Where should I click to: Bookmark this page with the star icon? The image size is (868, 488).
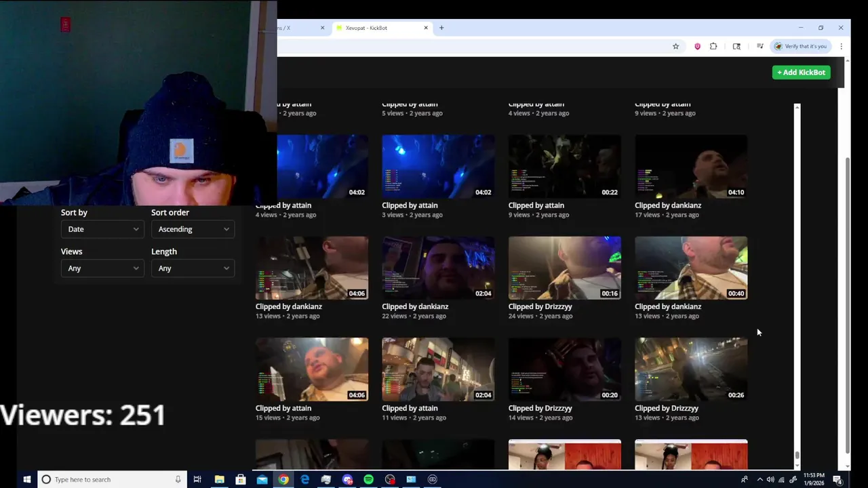(x=675, y=46)
